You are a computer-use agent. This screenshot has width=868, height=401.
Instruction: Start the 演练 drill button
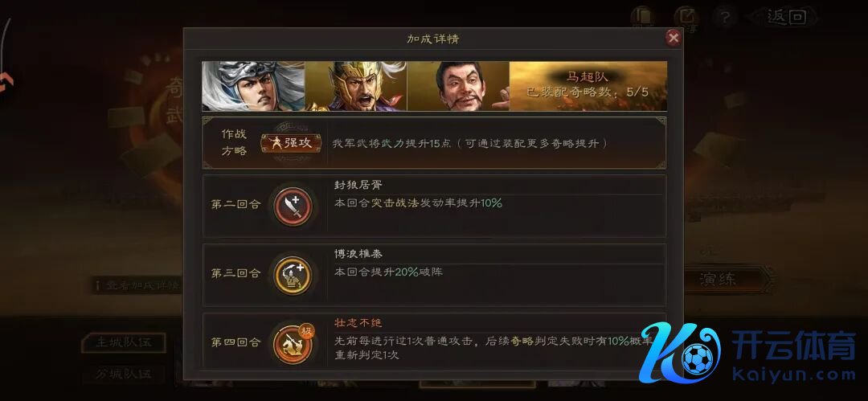click(719, 279)
